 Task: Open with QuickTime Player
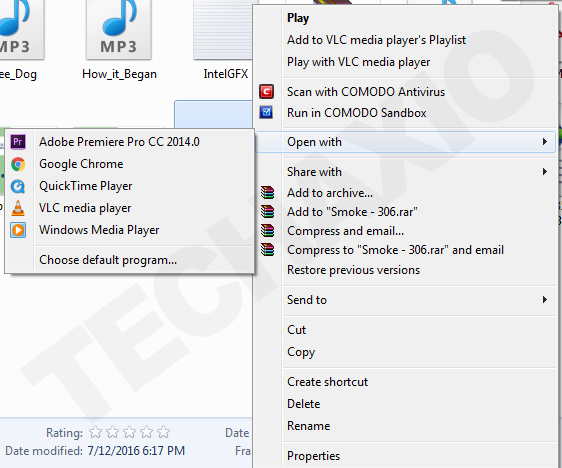pos(130,186)
